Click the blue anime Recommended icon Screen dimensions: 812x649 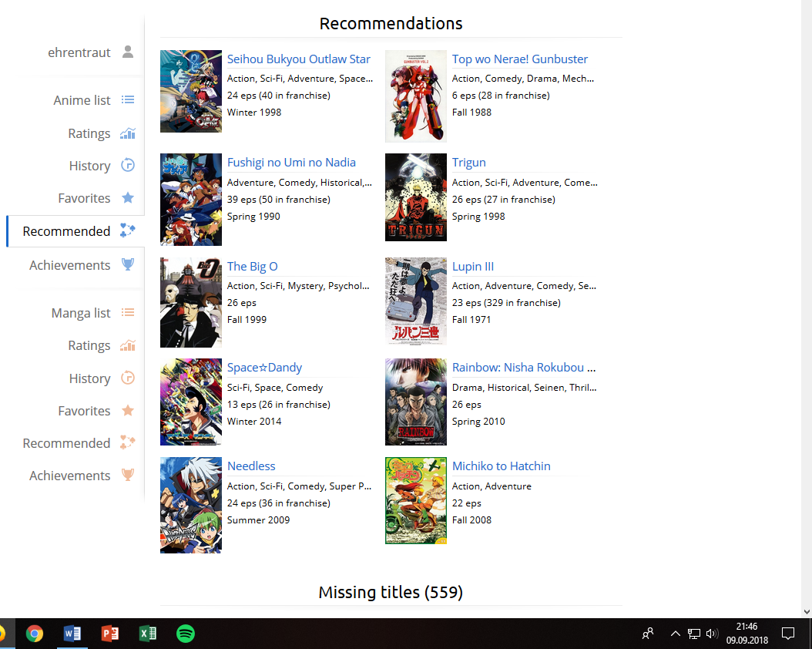click(128, 230)
